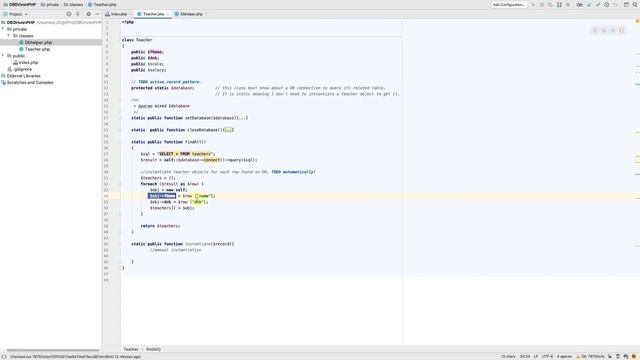Select External Libraries in project tree

(x=23, y=76)
